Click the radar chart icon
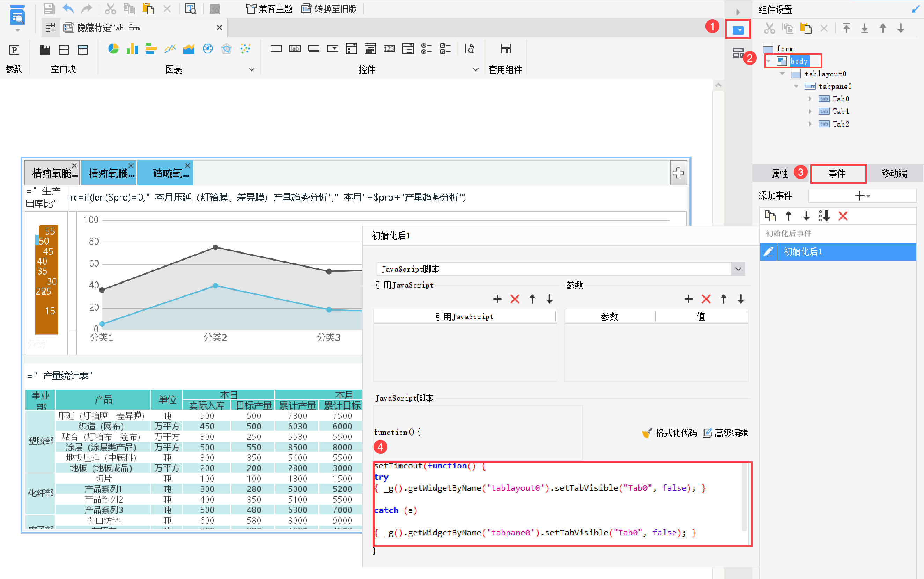 click(x=227, y=48)
